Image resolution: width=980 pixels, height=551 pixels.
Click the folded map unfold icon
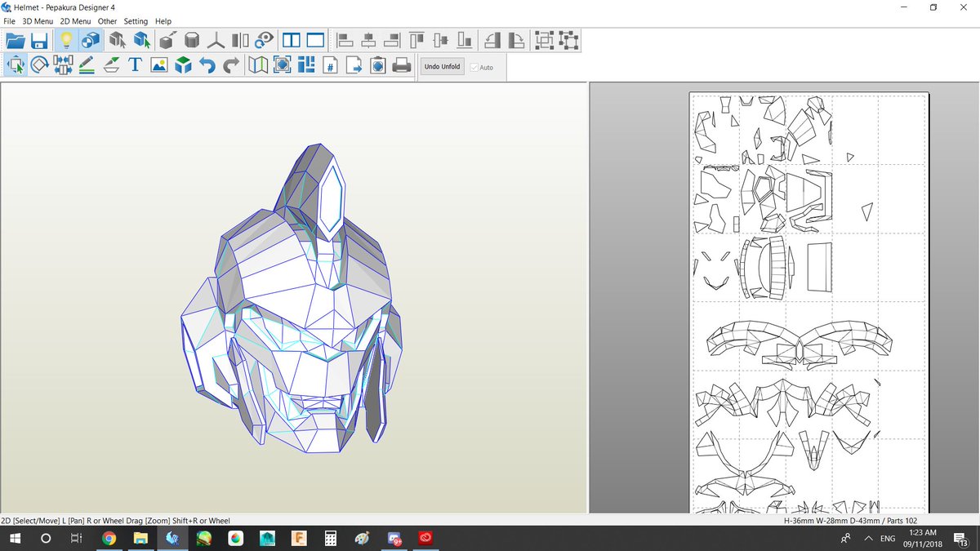coord(258,65)
